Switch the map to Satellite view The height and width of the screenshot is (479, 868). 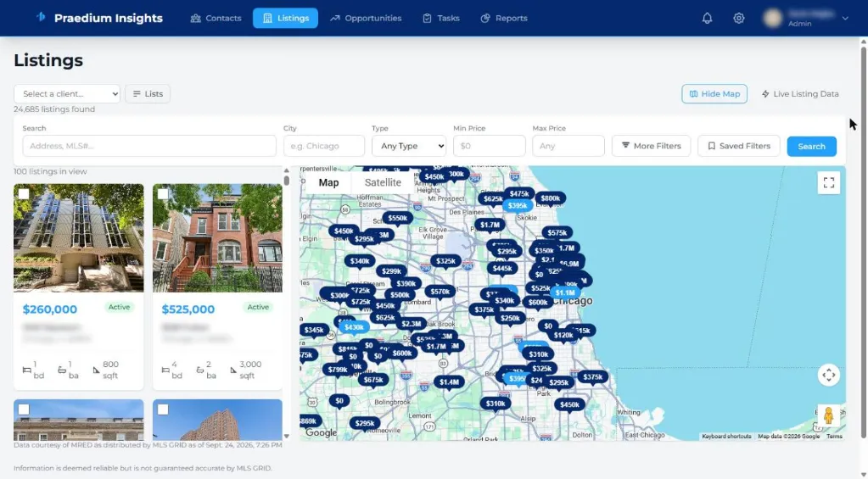coord(383,182)
